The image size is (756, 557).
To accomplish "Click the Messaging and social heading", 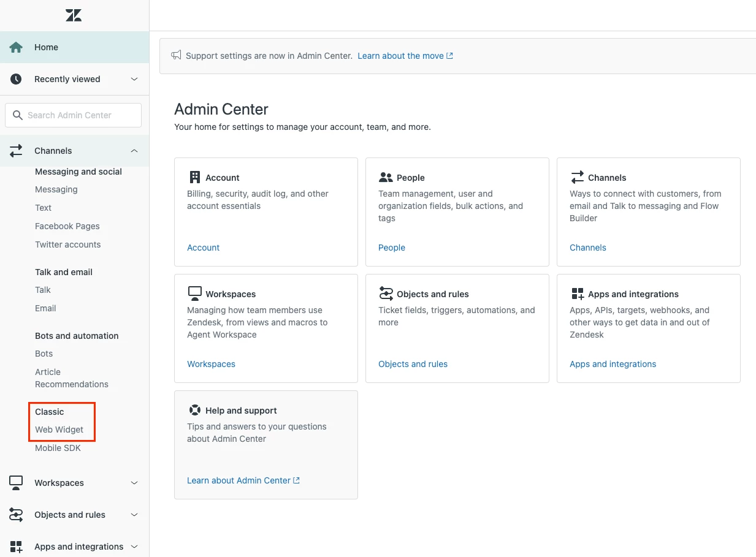I will [x=78, y=172].
